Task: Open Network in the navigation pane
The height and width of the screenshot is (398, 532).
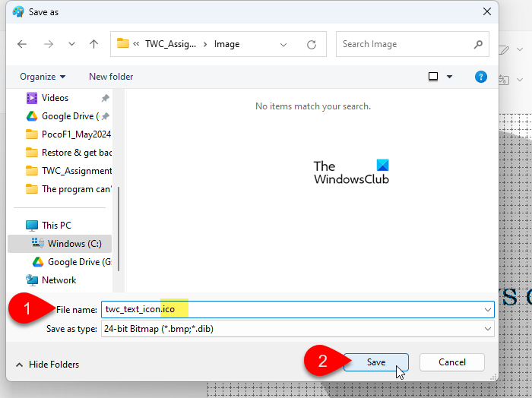Action: pyautogui.click(x=59, y=280)
